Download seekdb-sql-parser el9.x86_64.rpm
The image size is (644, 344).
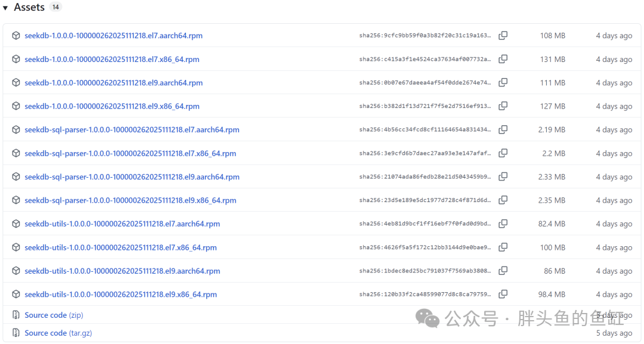point(130,200)
